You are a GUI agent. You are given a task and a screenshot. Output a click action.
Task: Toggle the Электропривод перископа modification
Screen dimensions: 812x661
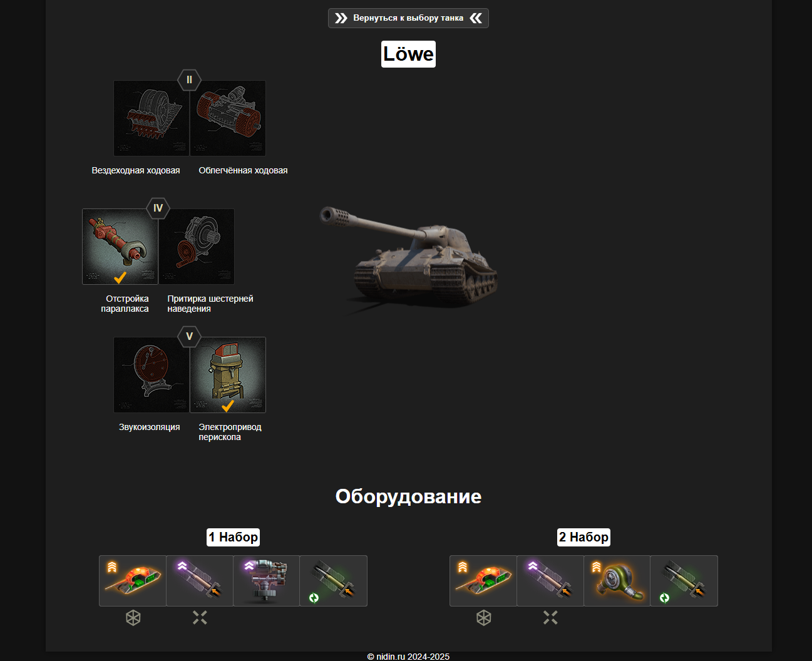click(x=228, y=375)
